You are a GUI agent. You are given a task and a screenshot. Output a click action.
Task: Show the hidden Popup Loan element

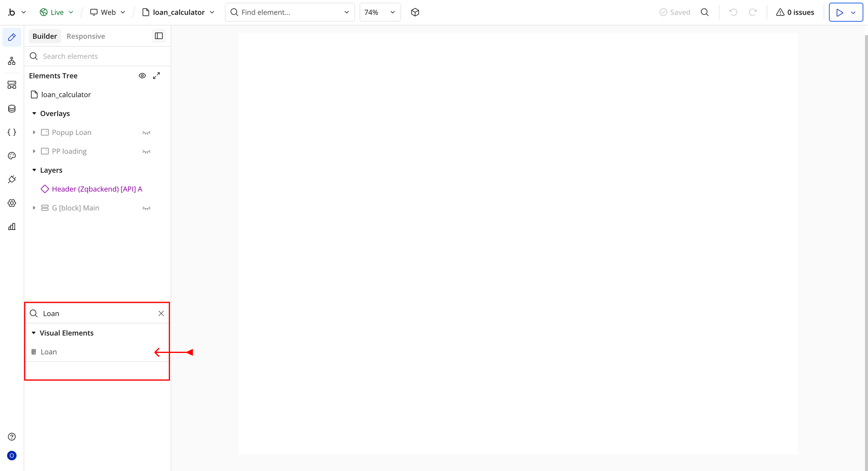click(146, 133)
